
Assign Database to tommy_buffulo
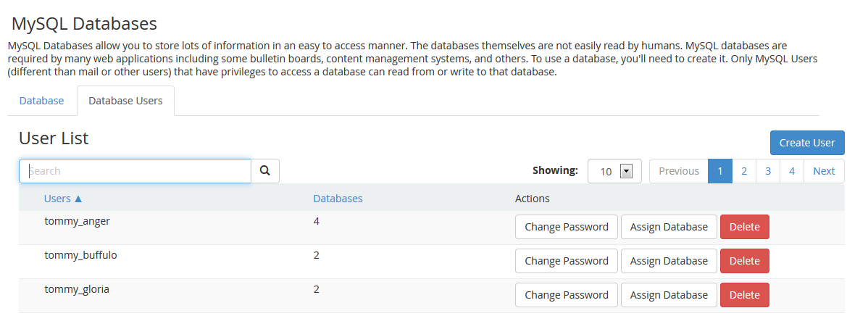[x=669, y=261]
